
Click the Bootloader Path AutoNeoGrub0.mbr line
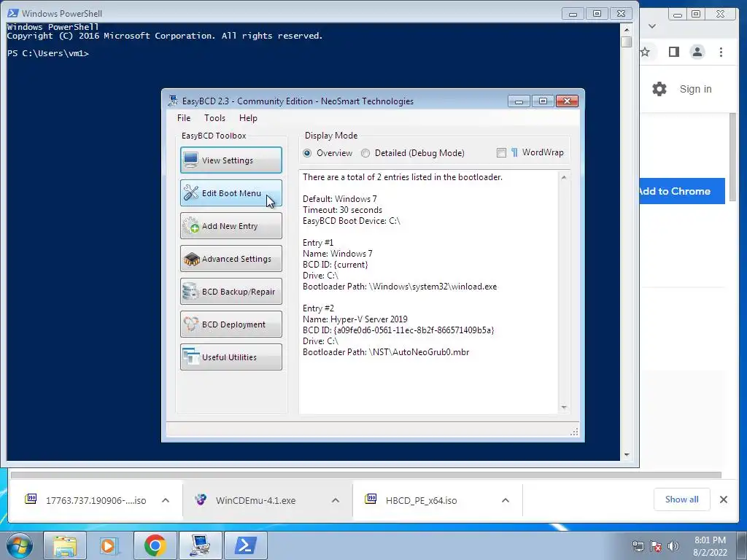(x=386, y=352)
